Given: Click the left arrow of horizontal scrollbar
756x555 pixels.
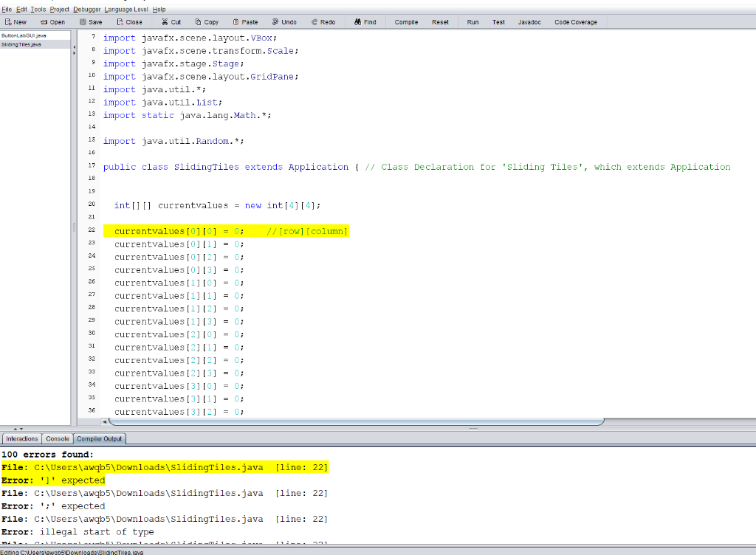Looking at the screenshot, I should coord(104,421).
